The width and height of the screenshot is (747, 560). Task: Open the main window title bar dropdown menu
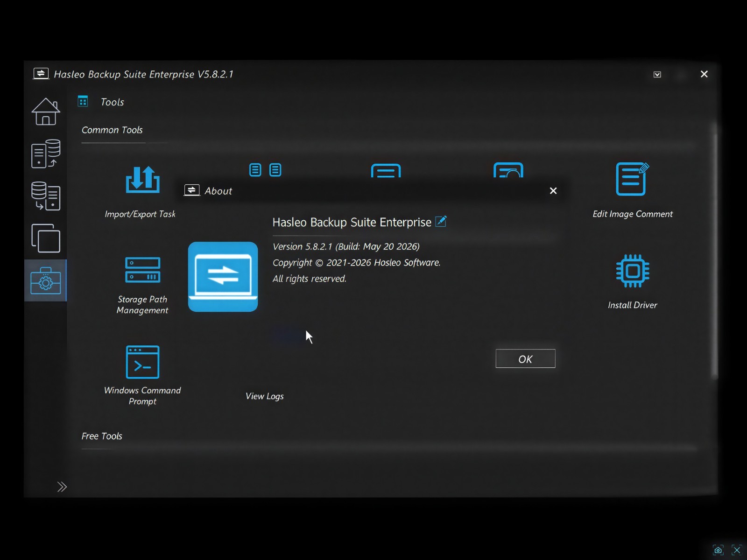pos(657,75)
